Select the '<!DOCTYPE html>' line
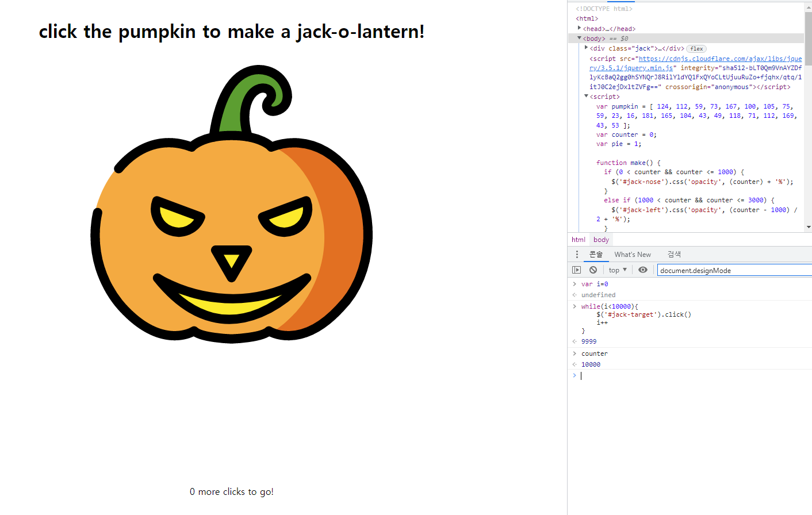This screenshot has width=812, height=515. (x=604, y=9)
